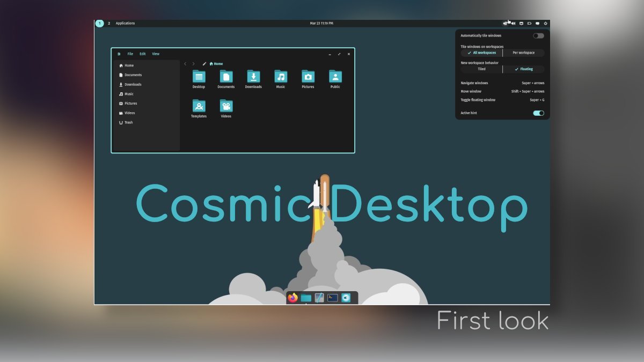Image resolution: width=644 pixels, height=362 pixels.
Task: Choose Floating for new workspace behavior
Action: pyautogui.click(x=524, y=69)
